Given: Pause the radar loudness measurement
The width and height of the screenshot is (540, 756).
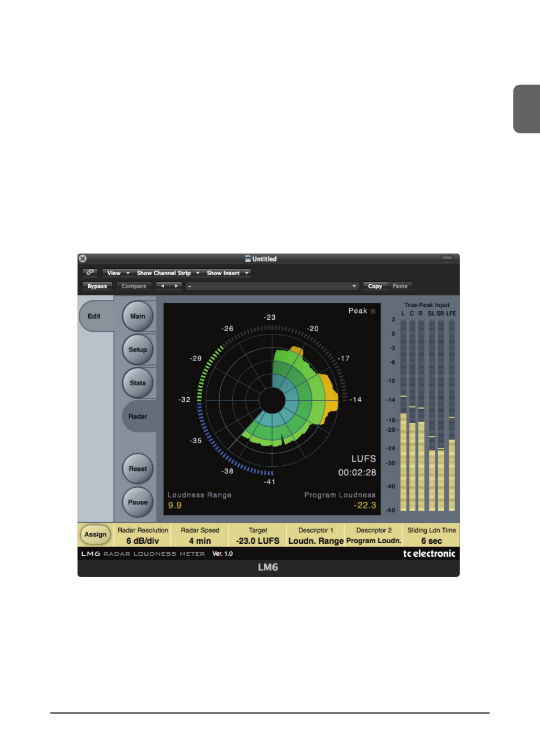Looking at the screenshot, I should coord(138,502).
